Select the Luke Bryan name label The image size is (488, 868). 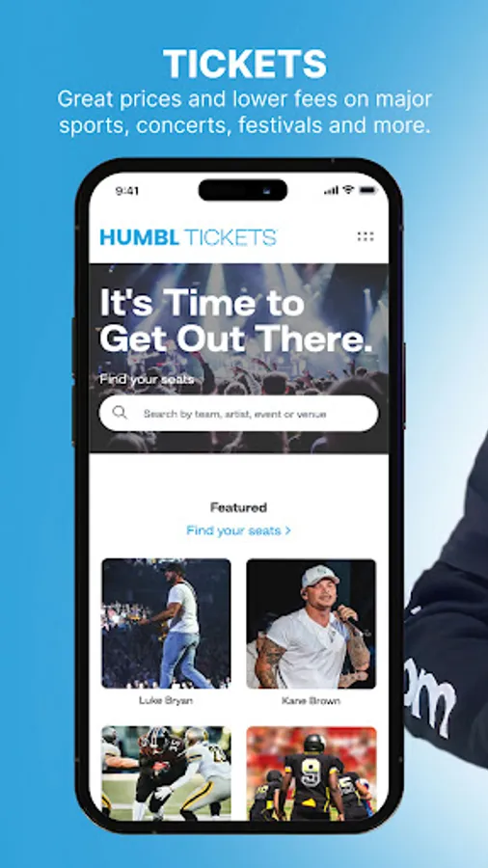click(x=166, y=700)
